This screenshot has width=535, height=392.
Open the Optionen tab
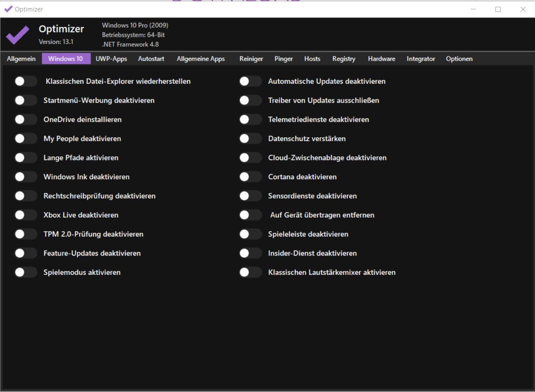tap(459, 59)
